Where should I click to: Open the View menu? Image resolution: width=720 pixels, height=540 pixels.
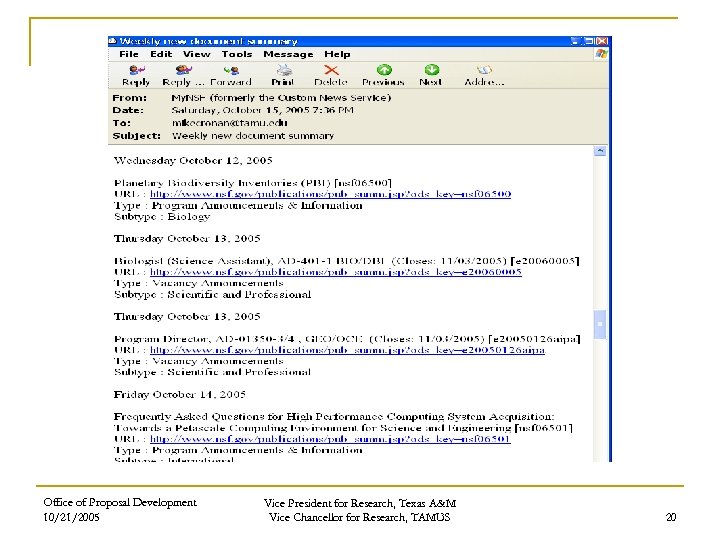[197, 54]
